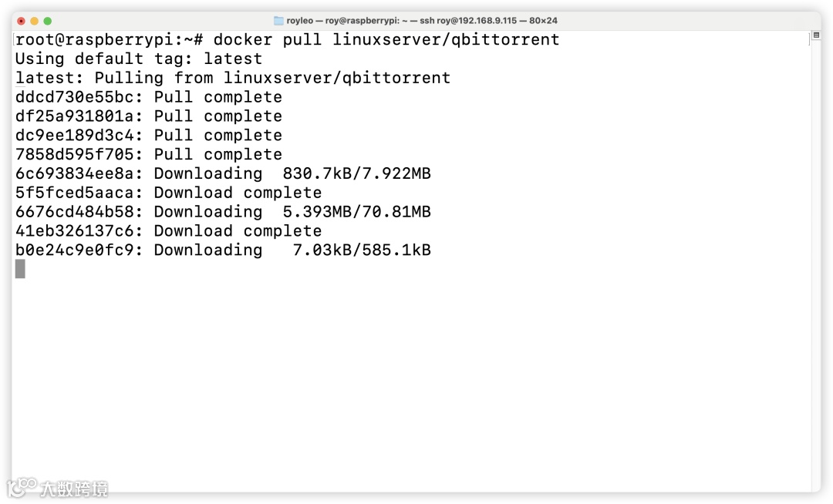The image size is (833, 504).
Task: Click the watermark logo at bottom left
Action: pyautogui.click(x=57, y=488)
